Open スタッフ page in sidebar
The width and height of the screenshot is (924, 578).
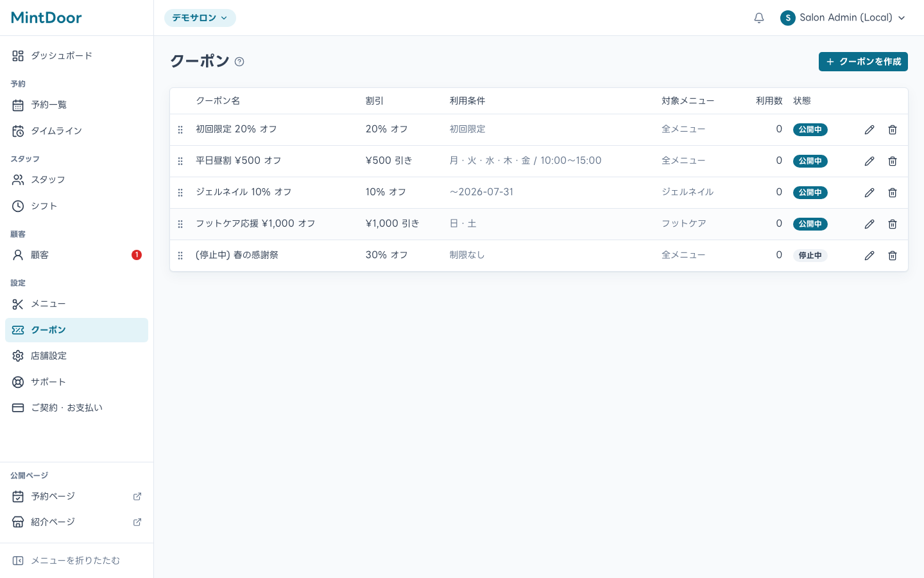(76, 180)
